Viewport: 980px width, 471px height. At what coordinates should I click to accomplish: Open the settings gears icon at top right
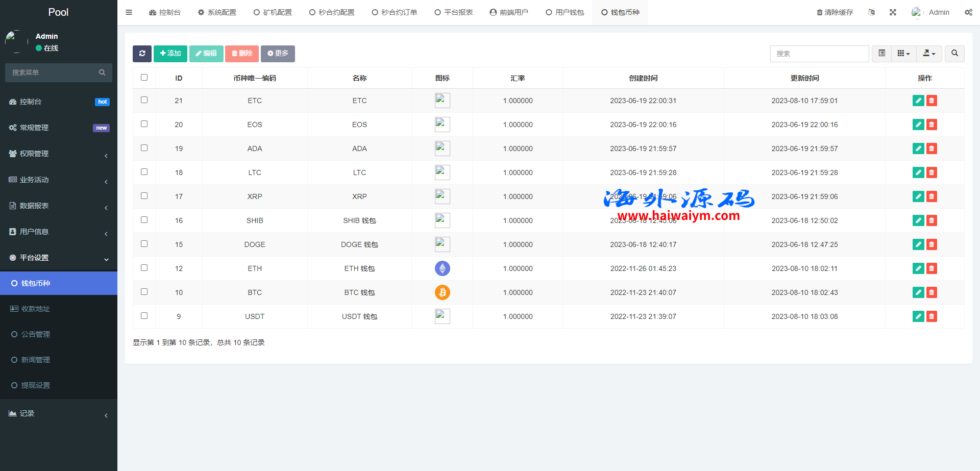[x=968, y=12]
